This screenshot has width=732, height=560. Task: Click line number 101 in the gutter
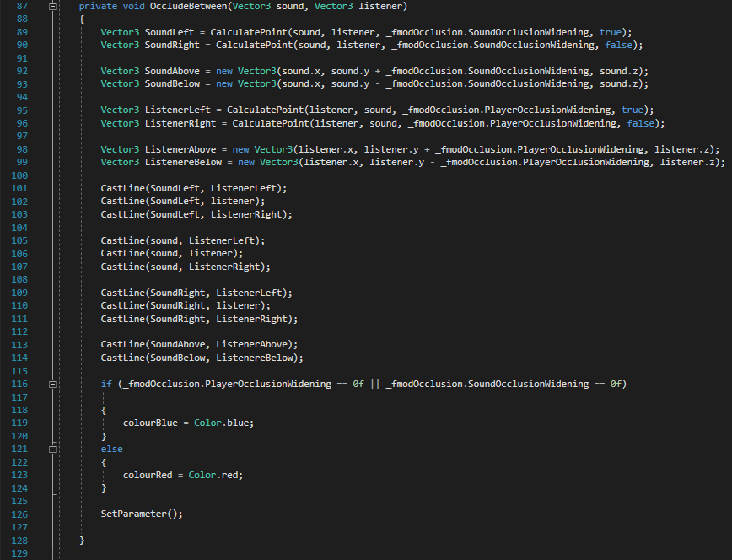19,189
